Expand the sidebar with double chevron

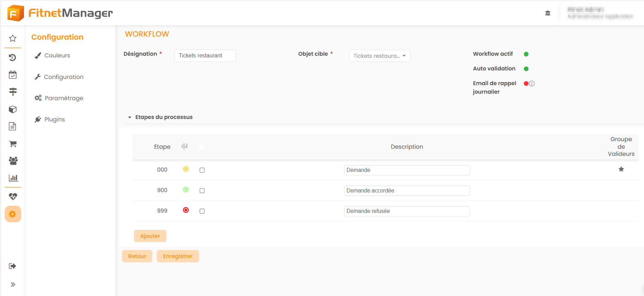coord(13,284)
